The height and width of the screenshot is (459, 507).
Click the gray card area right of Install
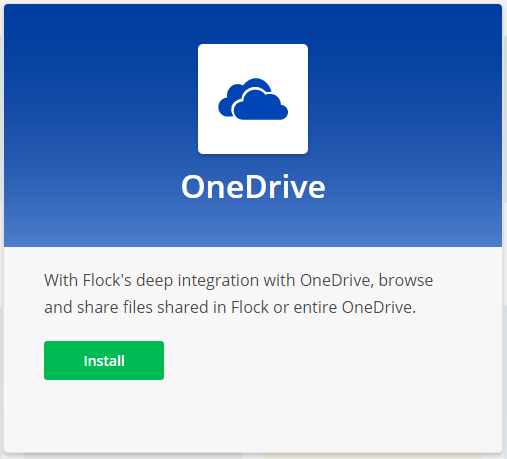click(333, 360)
